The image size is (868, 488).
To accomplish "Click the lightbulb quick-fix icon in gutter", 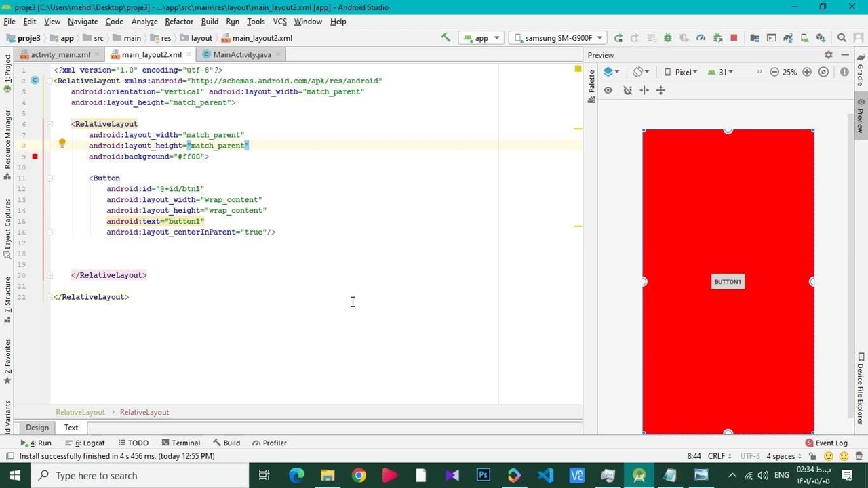I will (62, 144).
